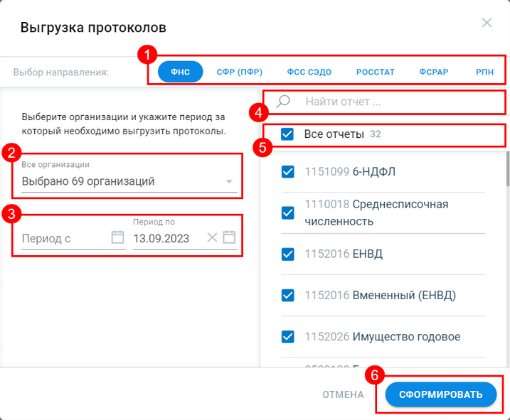Toggle the 'Все отчеты' checkbox
Image resolution: width=510 pixels, height=420 pixels.
(x=287, y=134)
